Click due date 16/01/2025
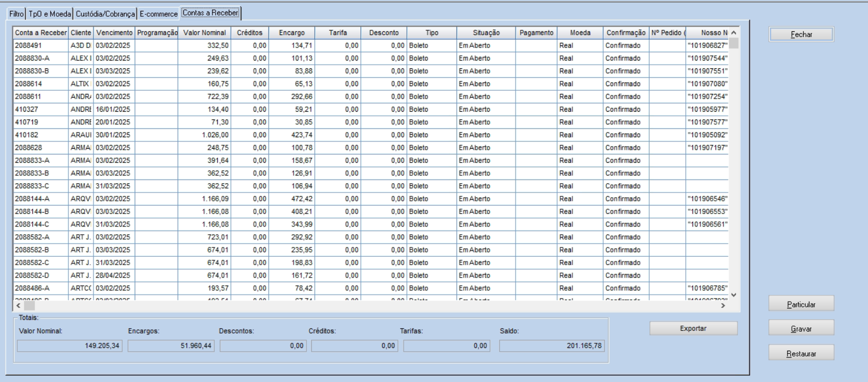 [113, 110]
